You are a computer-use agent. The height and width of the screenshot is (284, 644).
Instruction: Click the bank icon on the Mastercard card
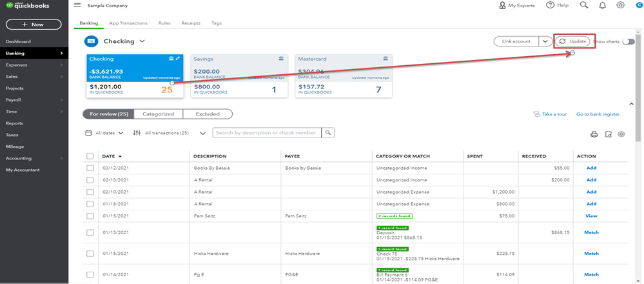point(385,58)
